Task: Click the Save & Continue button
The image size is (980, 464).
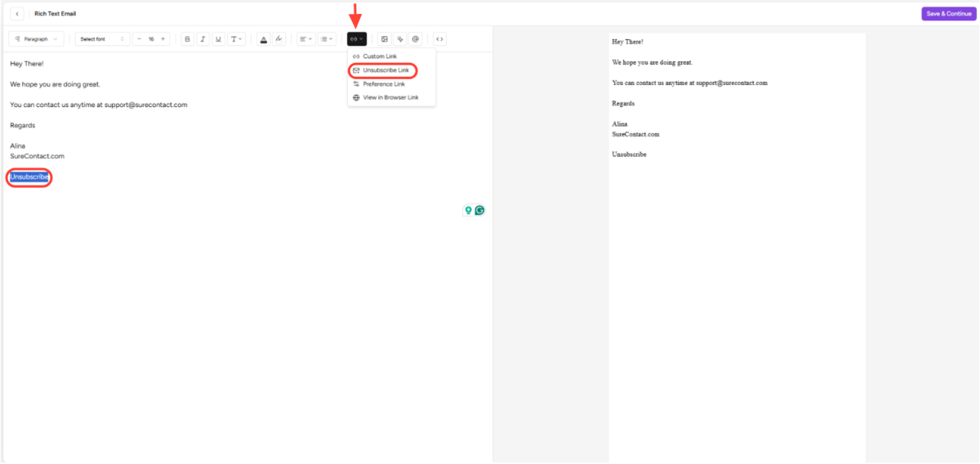Action: [x=949, y=14]
